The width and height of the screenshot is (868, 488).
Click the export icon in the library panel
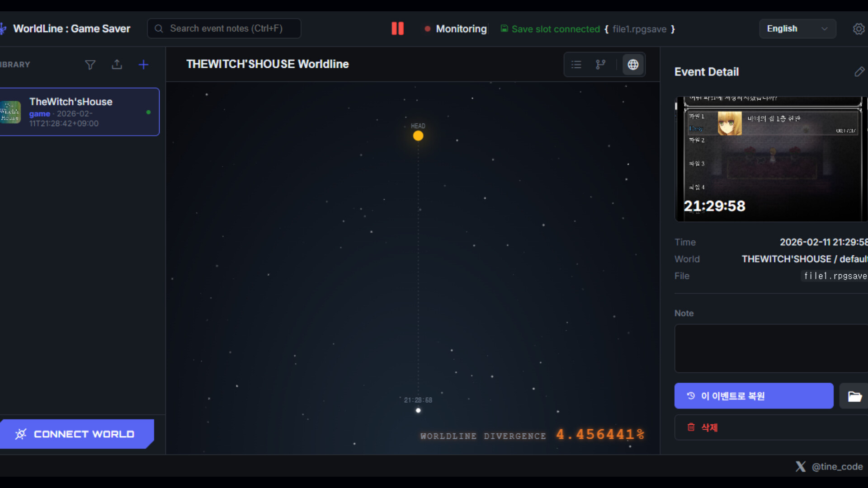pyautogui.click(x=117, y=65)
